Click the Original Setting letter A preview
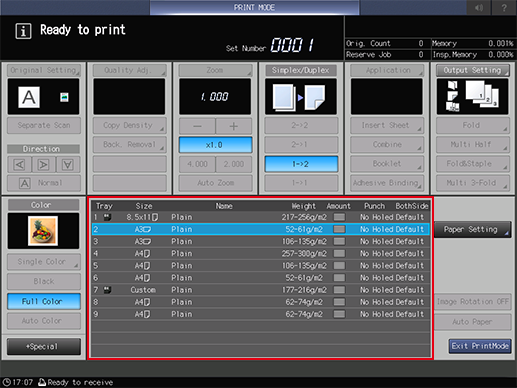Screen dimensions: 517x388 (x=29, y=97)
